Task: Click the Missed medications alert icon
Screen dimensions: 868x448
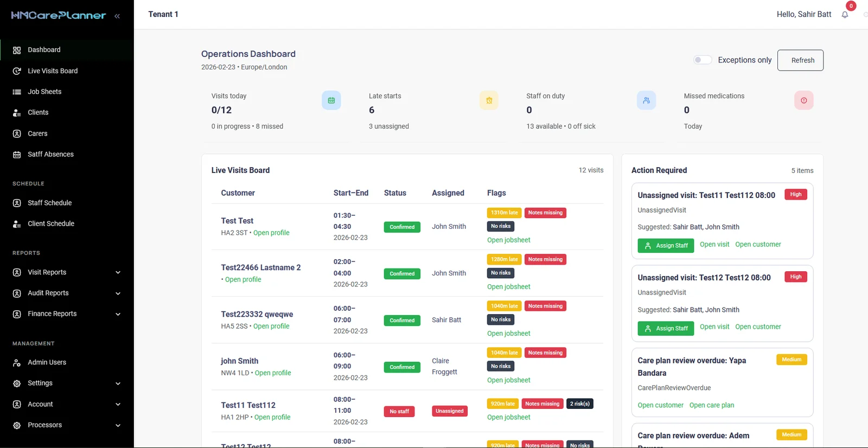Action: [804, 100]
